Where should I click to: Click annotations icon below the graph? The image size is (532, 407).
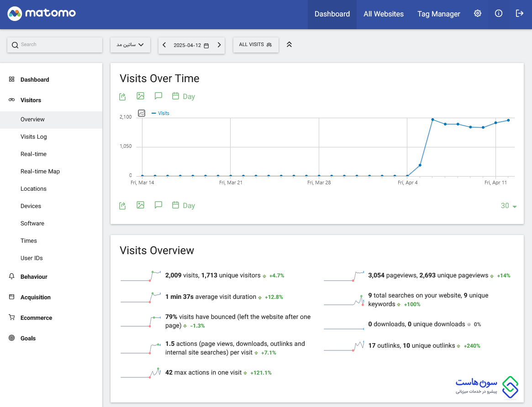click(x=158, y=205)
